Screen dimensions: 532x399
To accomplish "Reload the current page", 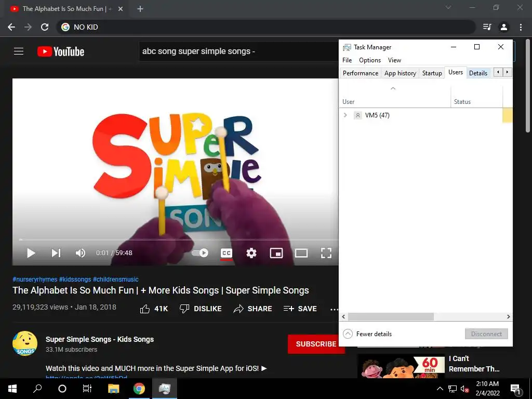I will point(45,27).
